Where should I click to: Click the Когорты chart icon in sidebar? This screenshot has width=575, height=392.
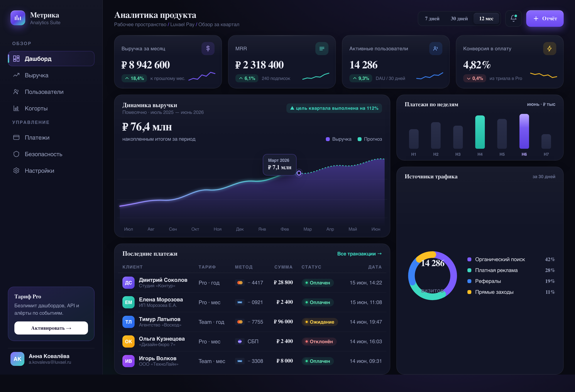click(16, 108)
